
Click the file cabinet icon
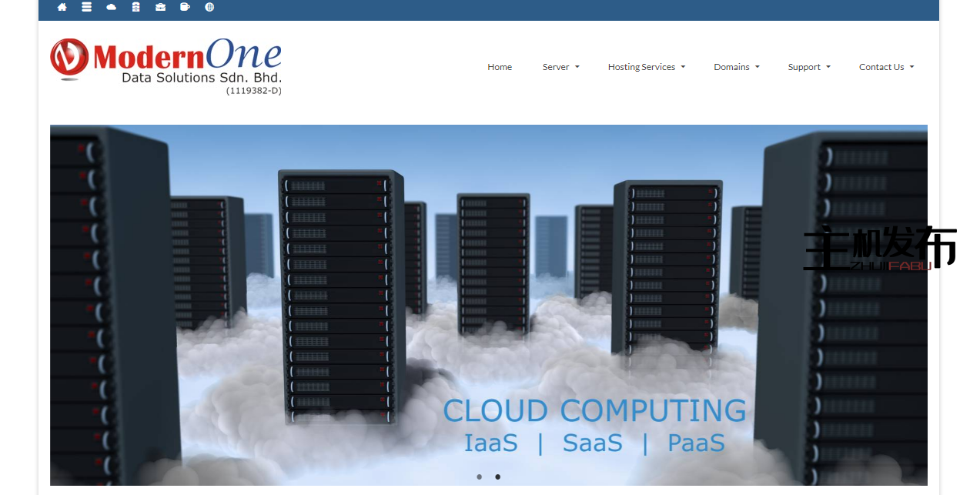pos(136,7)
